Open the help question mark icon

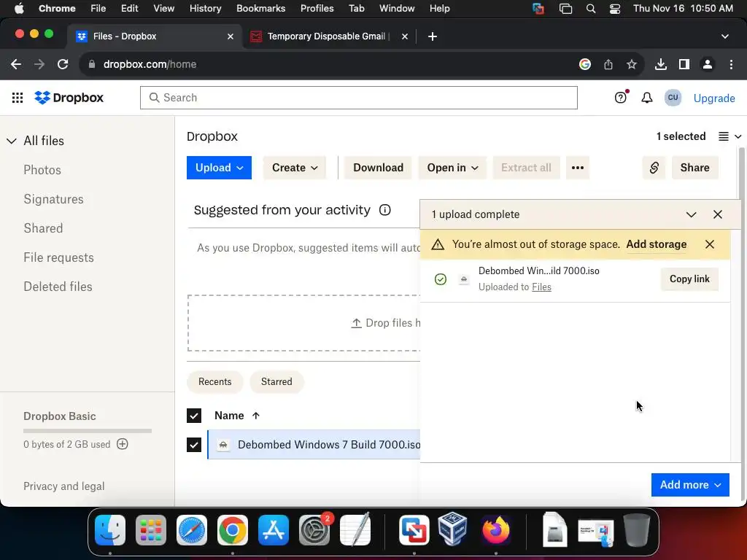(620, 98)
